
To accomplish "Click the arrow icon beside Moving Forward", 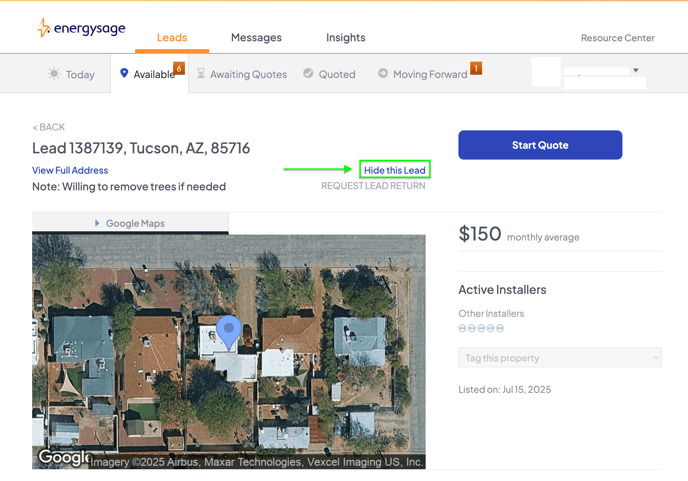I will coord(382,74).
